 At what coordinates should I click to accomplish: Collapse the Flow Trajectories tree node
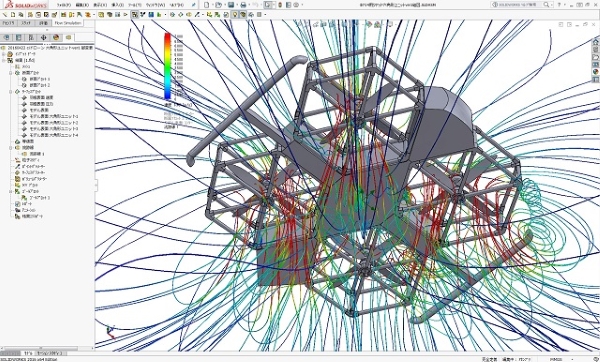point(11,148)
